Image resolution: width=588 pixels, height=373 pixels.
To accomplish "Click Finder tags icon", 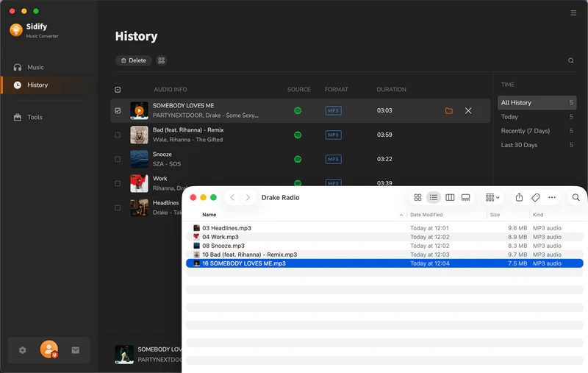I will point(536,197).
